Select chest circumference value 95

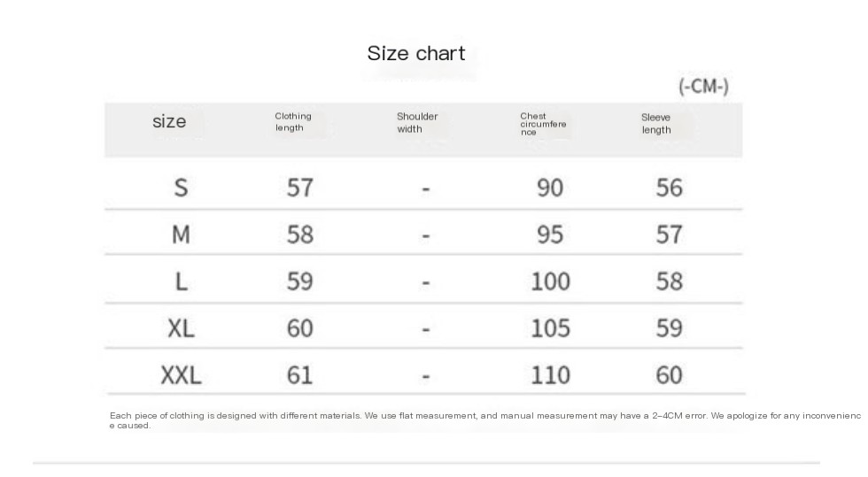pyautogui.click(x=550, y=235)
